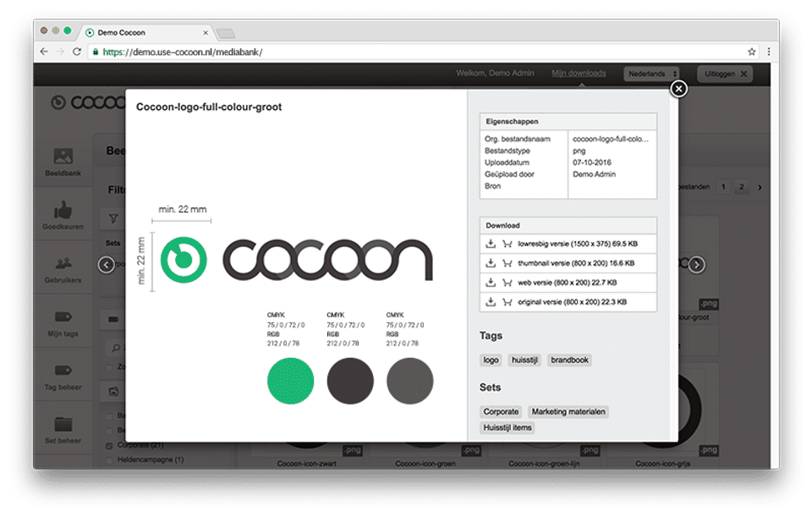
Task: Click the popup title Cocoon-logo-full-colour-groot
Action: pyautogui.click(x=209, y=107)
